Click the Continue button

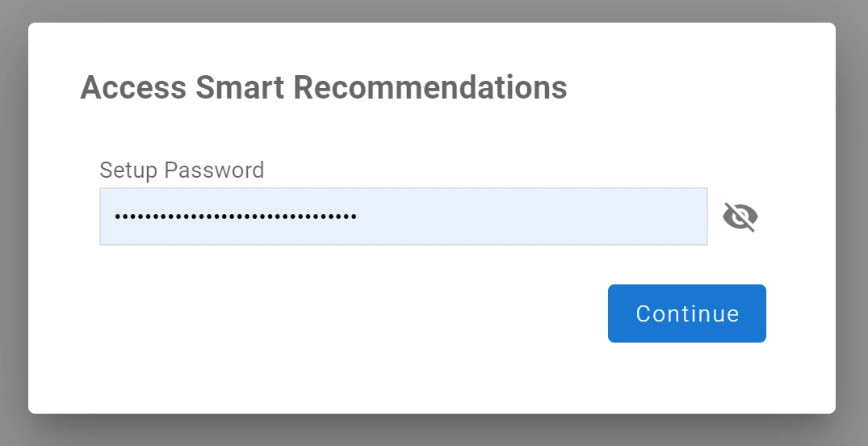[x=687, y=313]
